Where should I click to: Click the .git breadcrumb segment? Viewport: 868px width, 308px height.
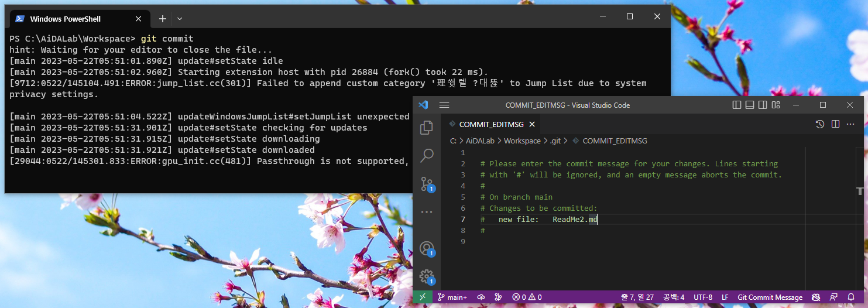pyautogui.click(x=555, y=141)
